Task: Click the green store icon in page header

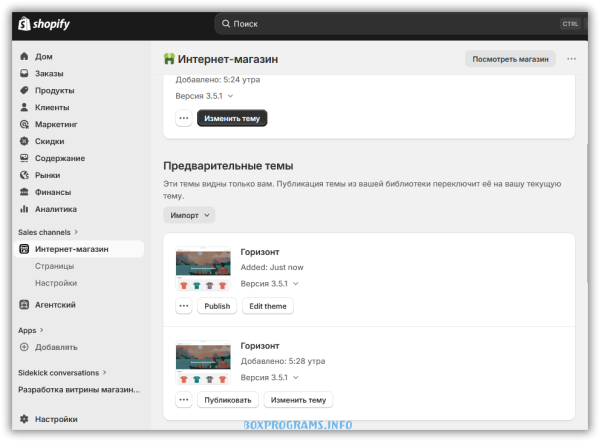Action: 169,59
